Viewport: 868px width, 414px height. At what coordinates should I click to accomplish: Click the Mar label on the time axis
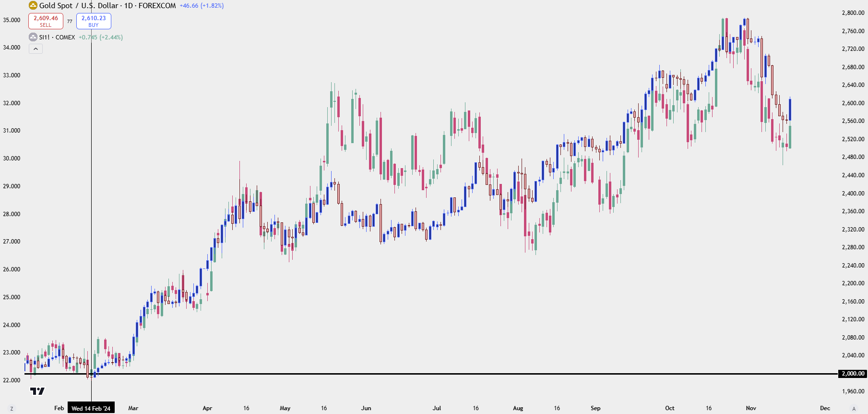tap(133, 408)
